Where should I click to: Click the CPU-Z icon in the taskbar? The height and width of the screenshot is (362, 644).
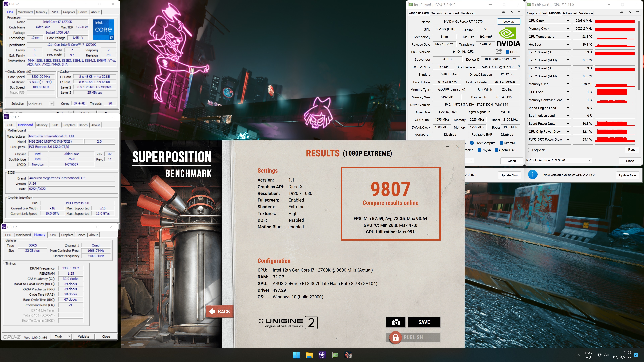pos(322,355)
